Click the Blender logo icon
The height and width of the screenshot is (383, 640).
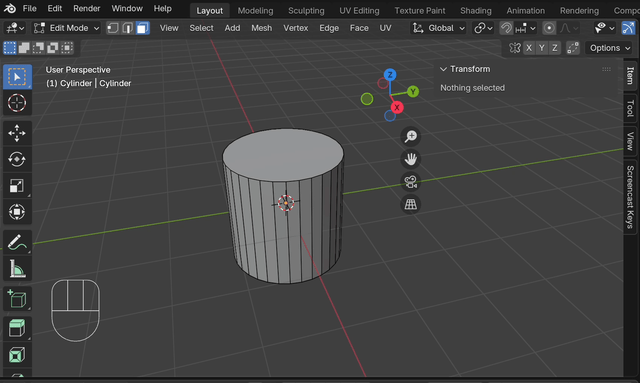10,9
